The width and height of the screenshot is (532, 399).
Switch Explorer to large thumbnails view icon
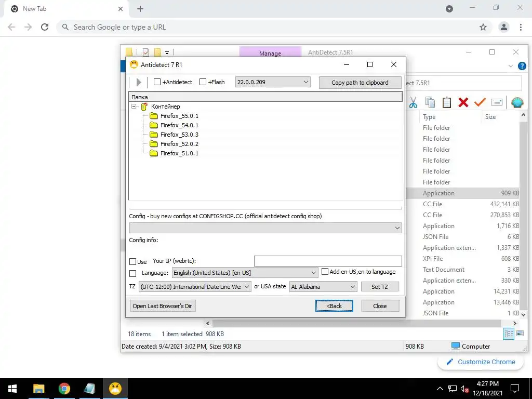(520, 334)
